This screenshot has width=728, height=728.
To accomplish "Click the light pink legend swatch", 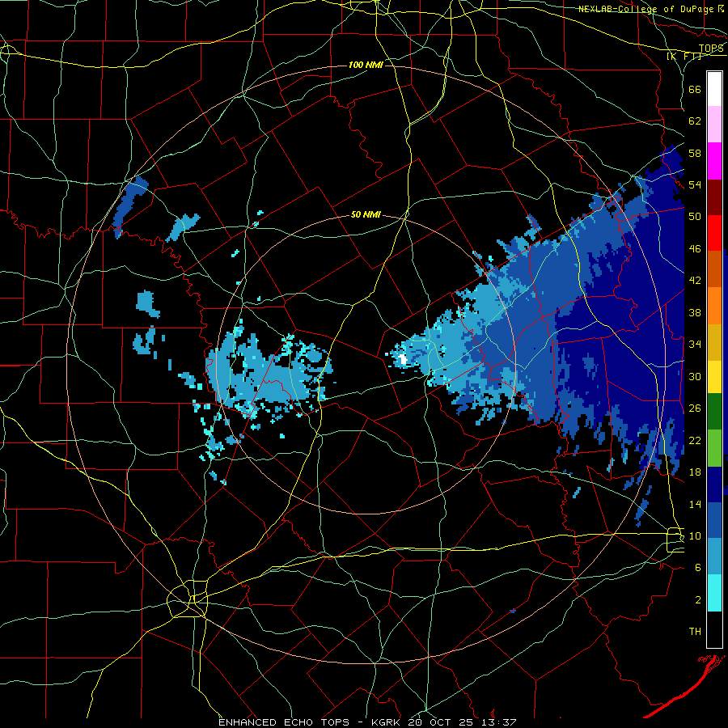I will 714,124.
